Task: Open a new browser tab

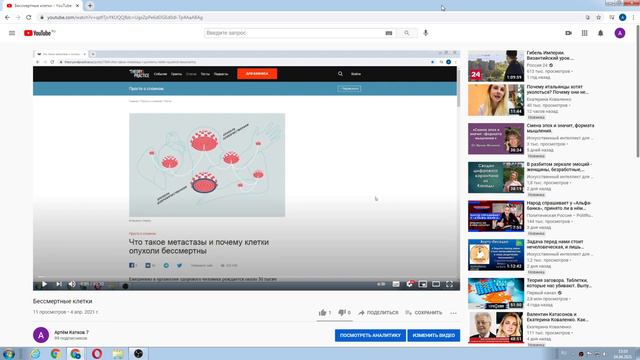Action: click(90, 6)
